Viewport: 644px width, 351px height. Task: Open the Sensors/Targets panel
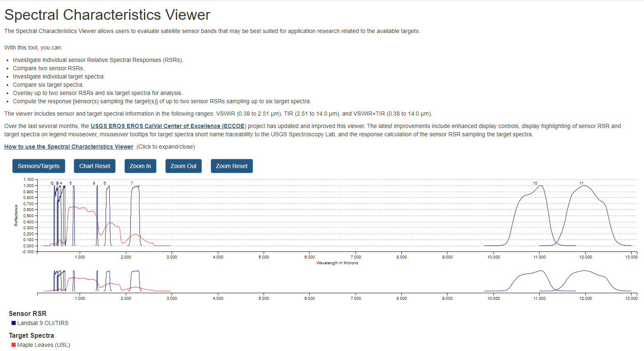click(x=38, y=166)
